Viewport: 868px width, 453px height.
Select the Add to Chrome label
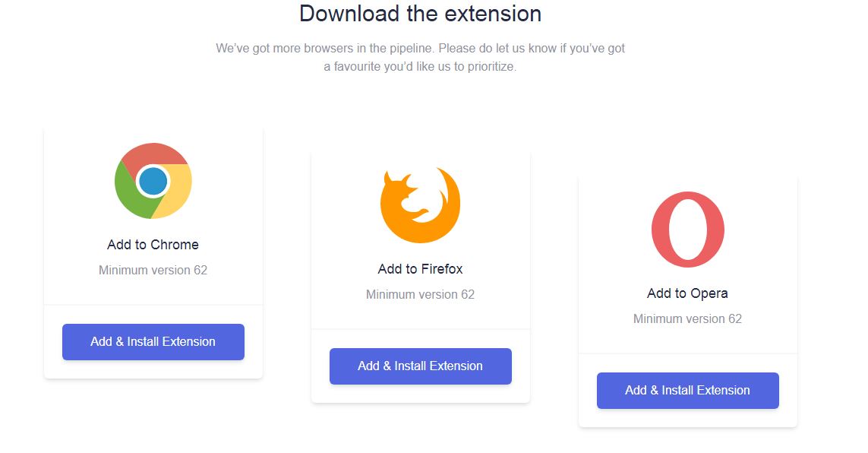(153, 244)
